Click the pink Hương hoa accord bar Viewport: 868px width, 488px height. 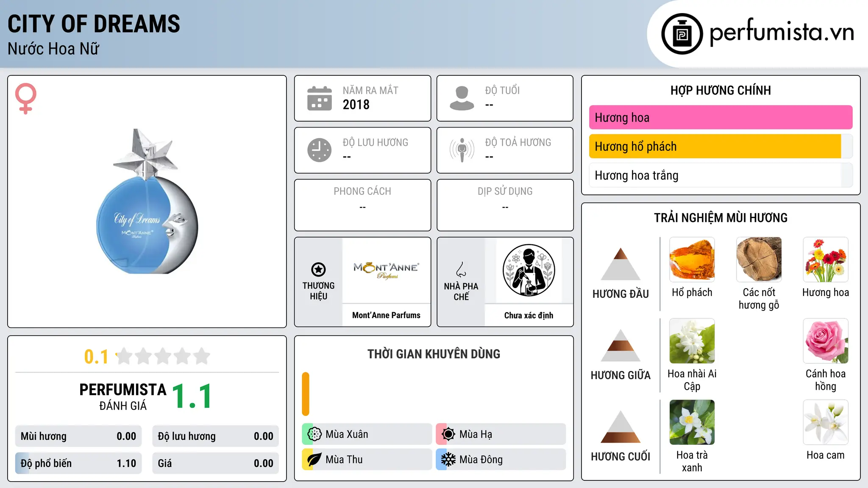point(721,117)
